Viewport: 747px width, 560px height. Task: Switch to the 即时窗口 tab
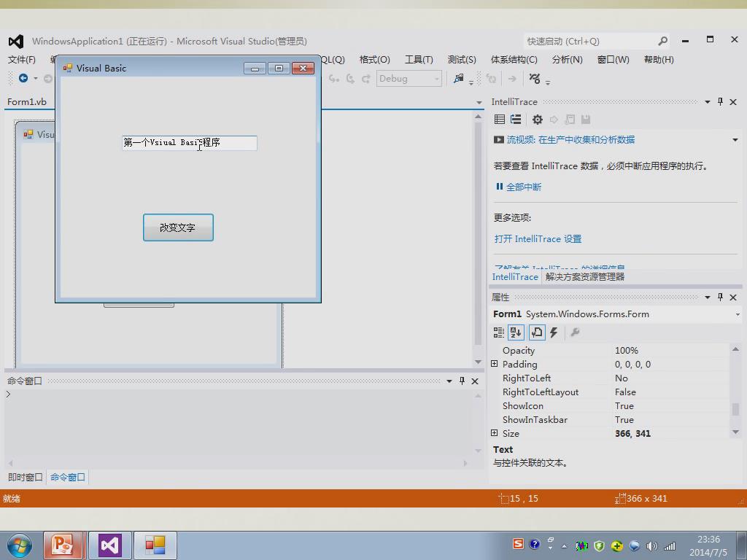pos(26,477)
